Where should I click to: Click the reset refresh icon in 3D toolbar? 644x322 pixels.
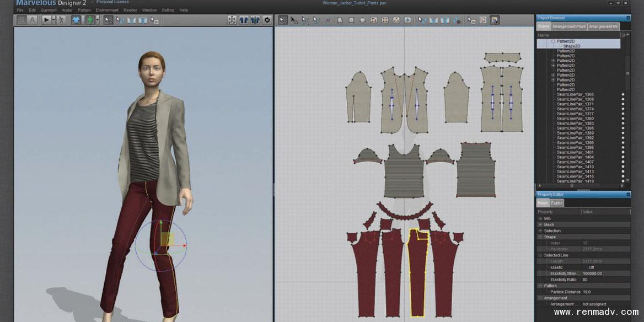click(267, 20)
